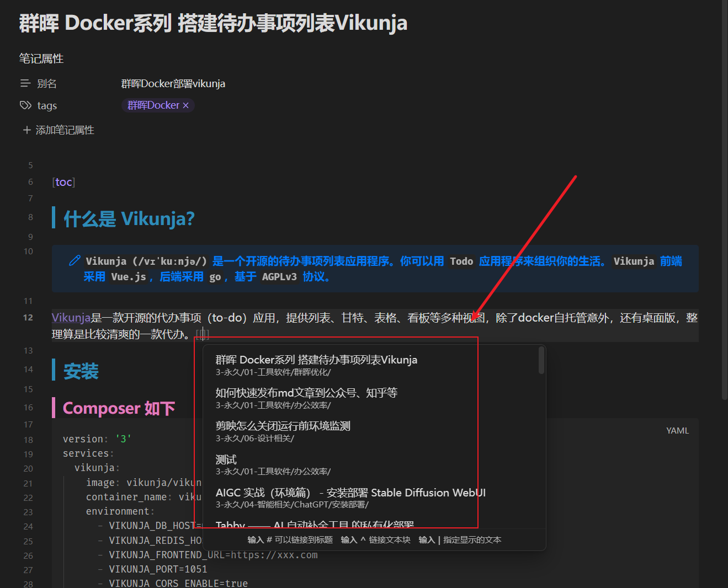Click the version: '3' code line
This screenshot has height=588, width=728.
(x=97, y=439)
